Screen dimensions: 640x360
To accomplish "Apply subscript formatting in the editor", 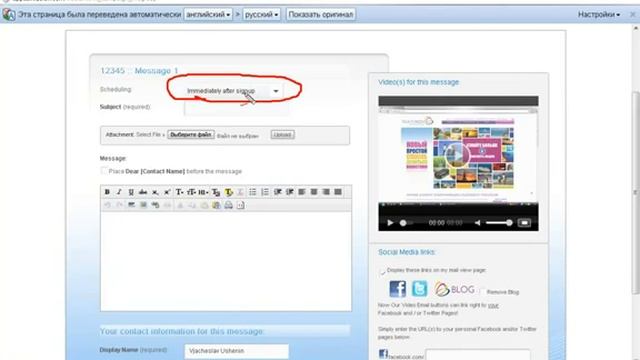I will [x=155, y=192].
